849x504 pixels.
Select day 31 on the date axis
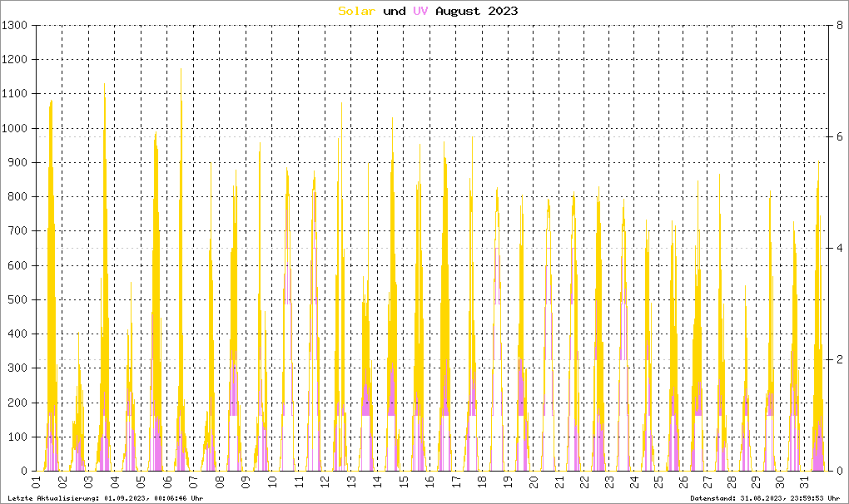pos(805,482)
